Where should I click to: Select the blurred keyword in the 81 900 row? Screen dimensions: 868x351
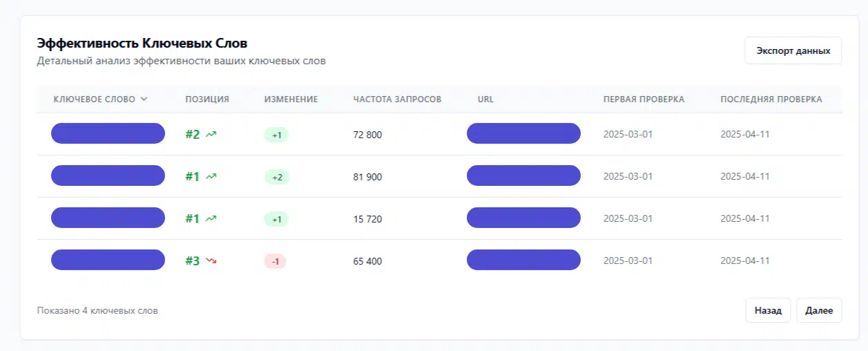108,175
